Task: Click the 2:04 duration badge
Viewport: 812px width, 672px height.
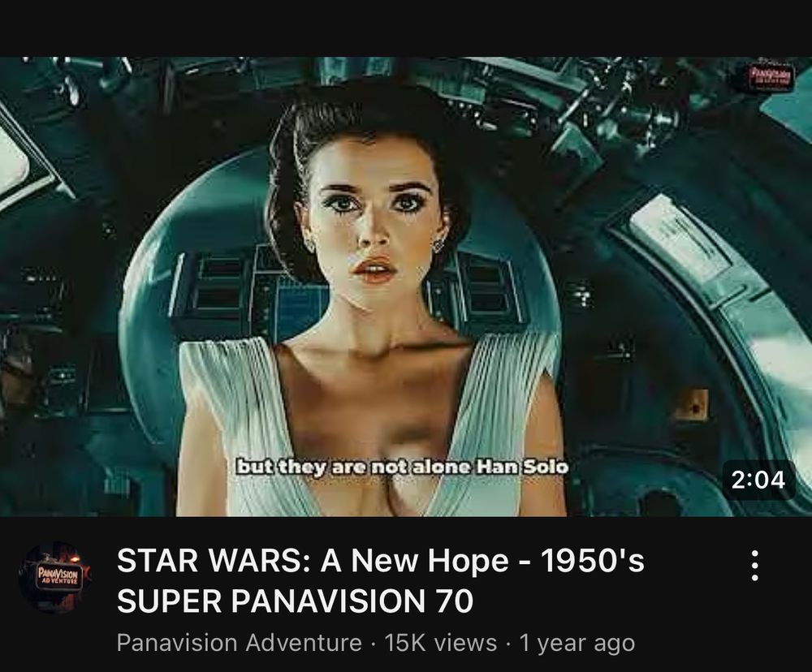Action: tap(758, 480)
